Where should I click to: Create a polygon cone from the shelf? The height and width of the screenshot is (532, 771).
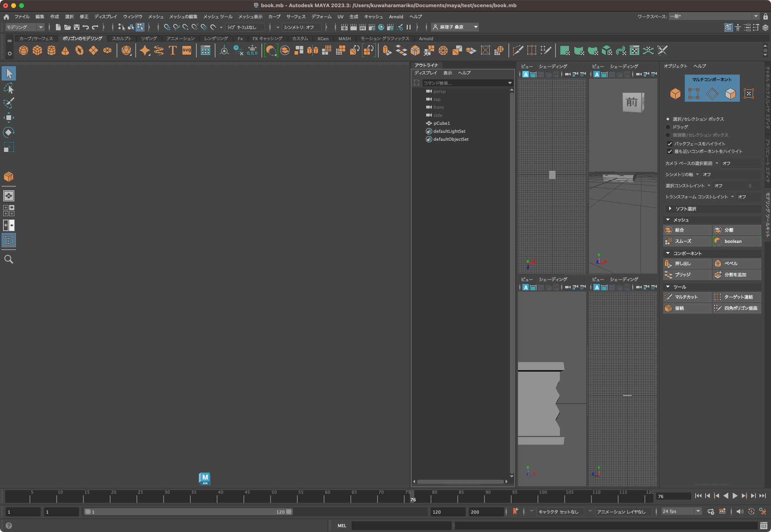coord(65,51)
